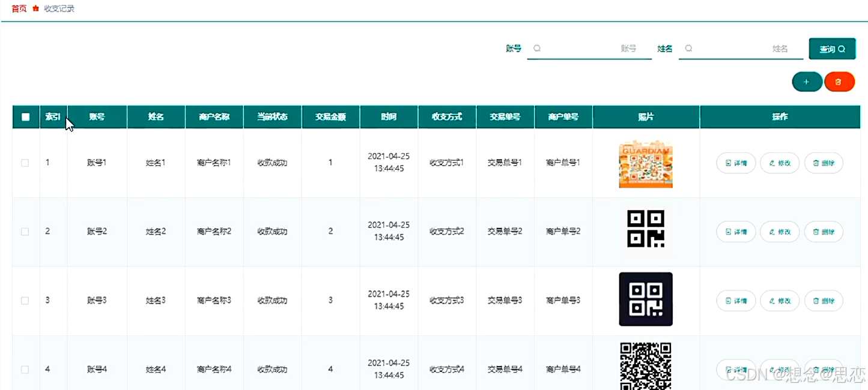
Task: Click the 交易单号2 cell
Action: pos(505,232)
